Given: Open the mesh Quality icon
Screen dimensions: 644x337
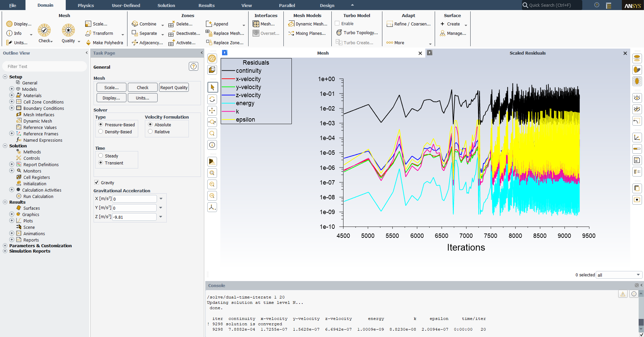Looking at the screenshot, I should [x=68, y=30].
